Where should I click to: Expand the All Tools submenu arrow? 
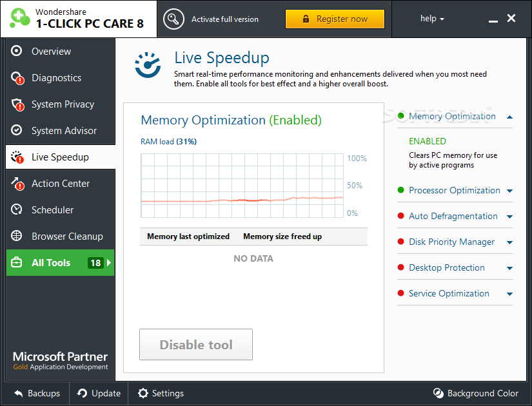[109, 262]
